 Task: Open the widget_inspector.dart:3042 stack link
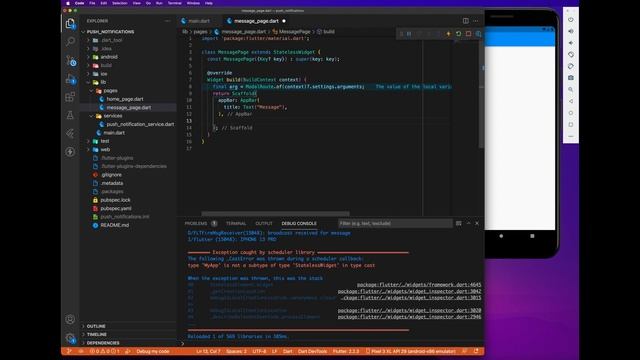tap(409, 291)
